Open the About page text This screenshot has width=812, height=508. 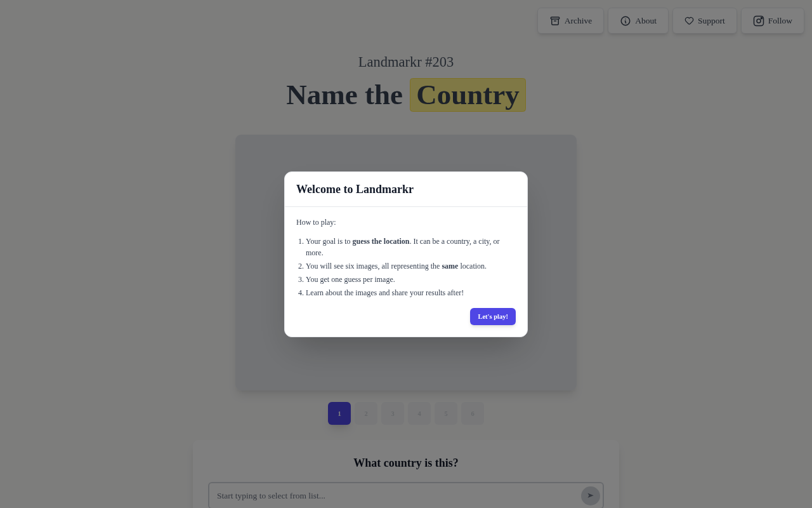(646, 21)
